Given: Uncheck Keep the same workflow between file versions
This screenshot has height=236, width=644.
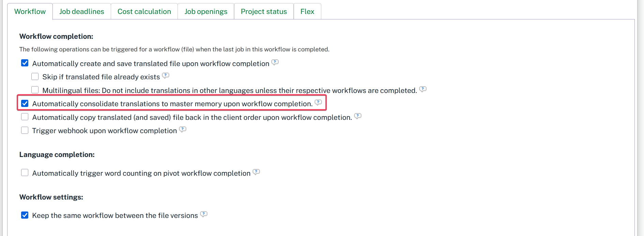Looking at the screenshot, I should [x=25, y=215].
